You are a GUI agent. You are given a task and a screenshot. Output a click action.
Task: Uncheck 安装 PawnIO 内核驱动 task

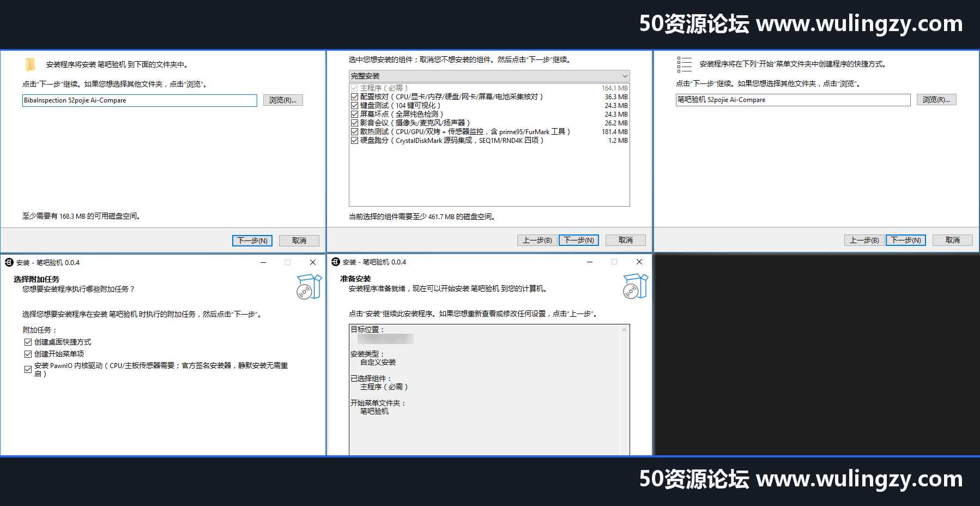[28, 369]
